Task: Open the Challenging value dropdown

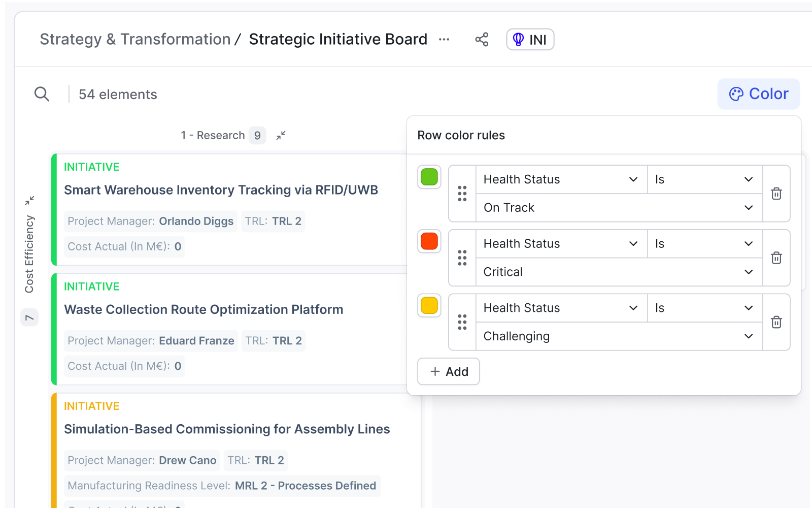Action: click(619, 336)
